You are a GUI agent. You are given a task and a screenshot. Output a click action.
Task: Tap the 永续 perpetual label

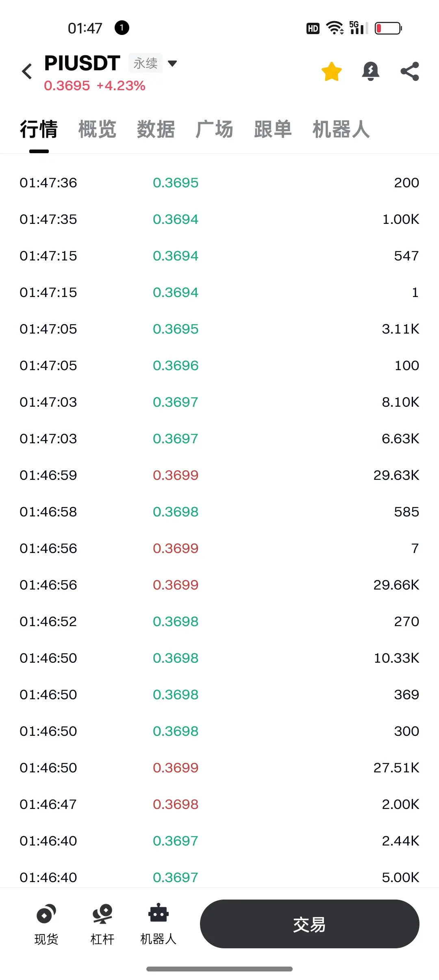click(x=145, y=63)
